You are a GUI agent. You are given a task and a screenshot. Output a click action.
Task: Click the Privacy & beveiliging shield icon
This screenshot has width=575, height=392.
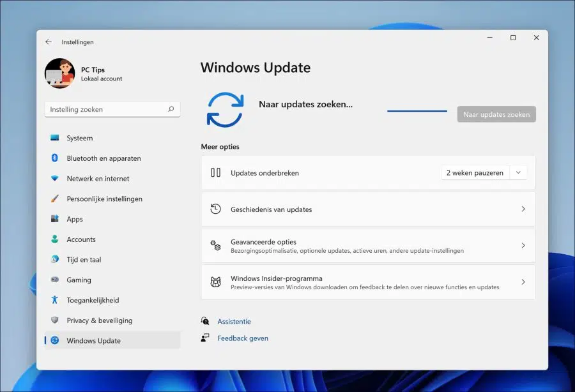[x=55, y=320]
